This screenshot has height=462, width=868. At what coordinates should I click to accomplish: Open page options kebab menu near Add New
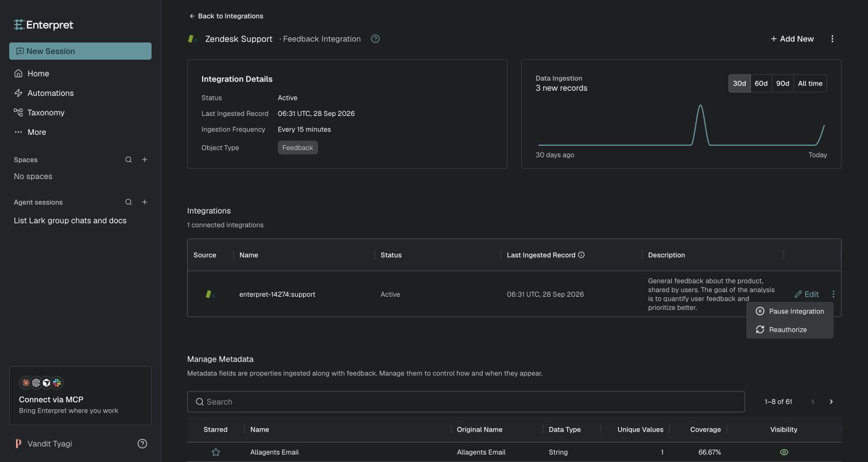coord(832,39)
